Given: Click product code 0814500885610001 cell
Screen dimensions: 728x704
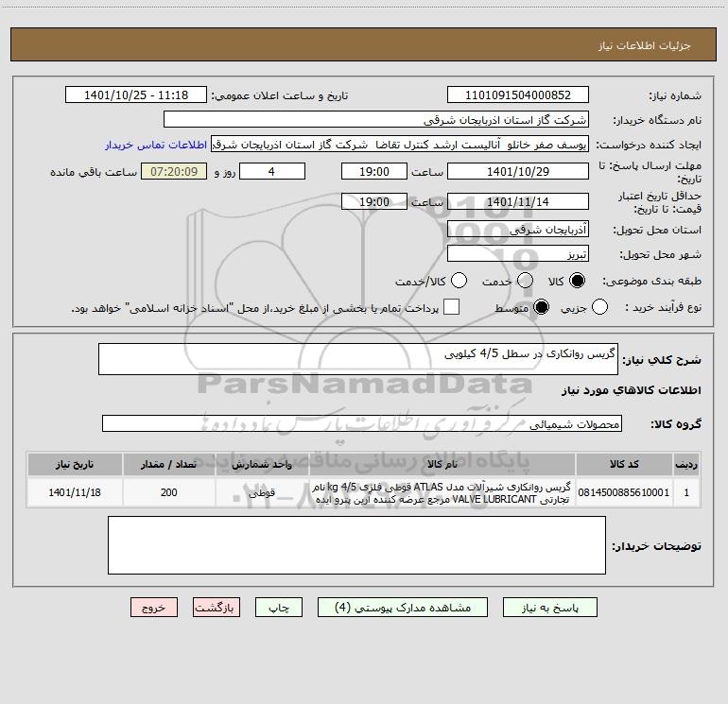Looking at the screenshot, I should (x=624, y=492).
